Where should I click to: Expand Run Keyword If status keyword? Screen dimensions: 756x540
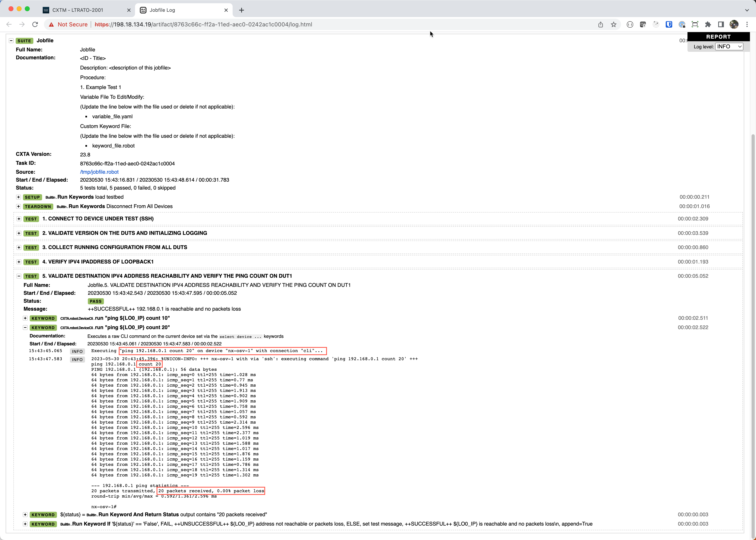point(25,524)
